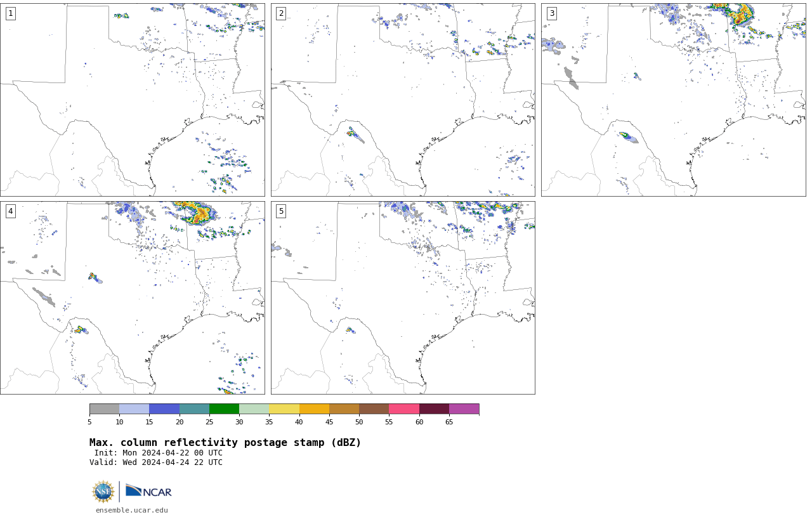This screenshot has height=517, width=812.
Task: Click the 'Init: Mon 2024-04-22 00 UTC' text
Action: click(159, 453)
